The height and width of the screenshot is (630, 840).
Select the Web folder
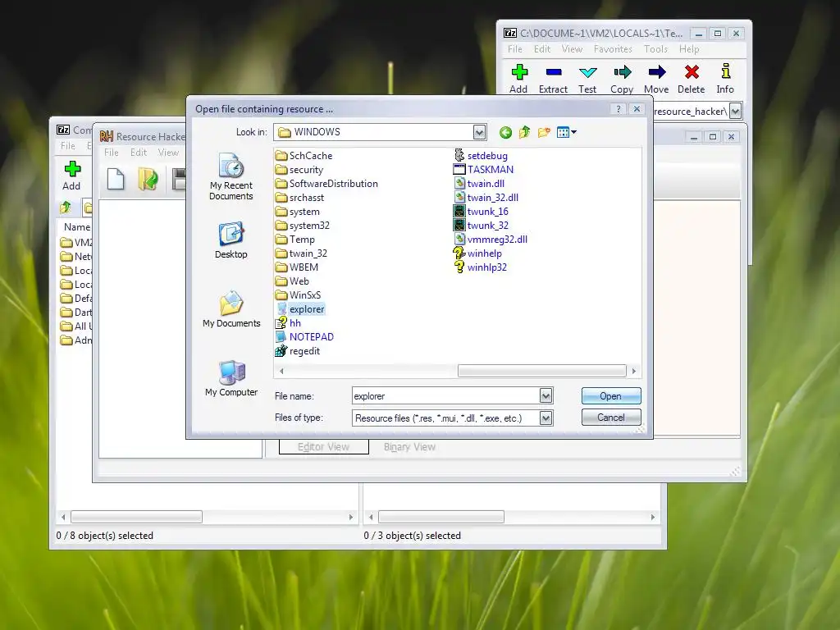coord(292,281)
